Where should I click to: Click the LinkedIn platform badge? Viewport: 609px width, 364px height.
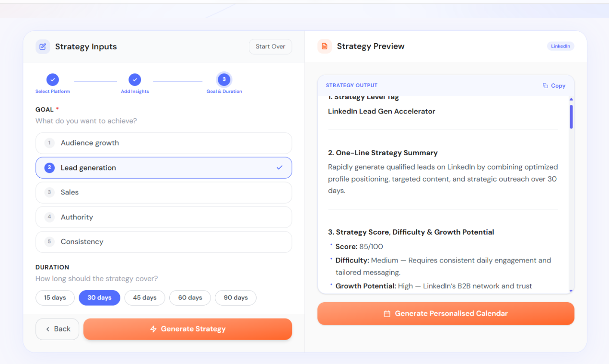tap(560, 46)
